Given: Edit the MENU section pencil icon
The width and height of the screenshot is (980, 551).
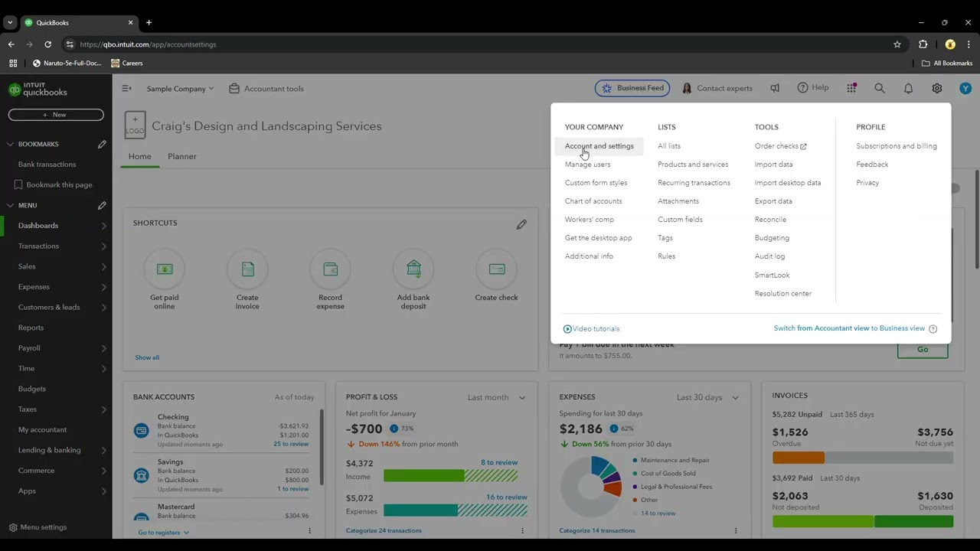Looking at the screenshot, I should point(102,205).
